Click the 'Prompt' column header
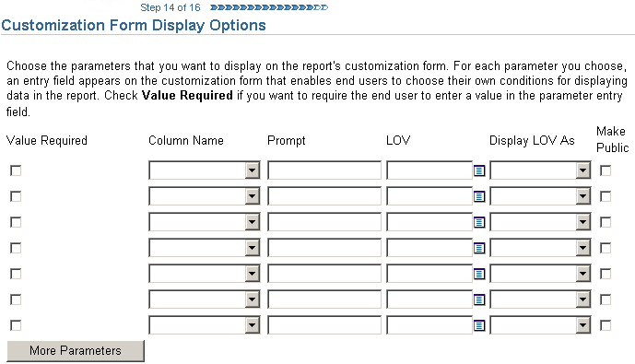This screenshot has height=364, width=635. point(287,140)
